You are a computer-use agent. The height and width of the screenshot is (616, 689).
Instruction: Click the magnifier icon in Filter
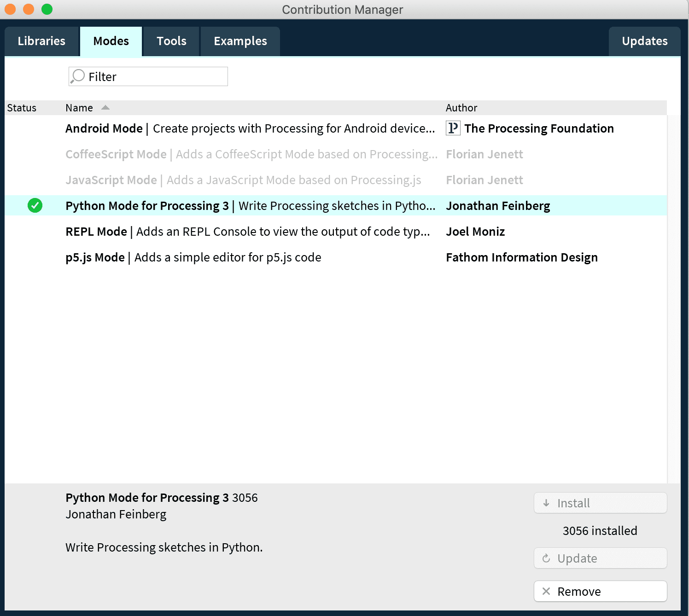pos(78,76)
